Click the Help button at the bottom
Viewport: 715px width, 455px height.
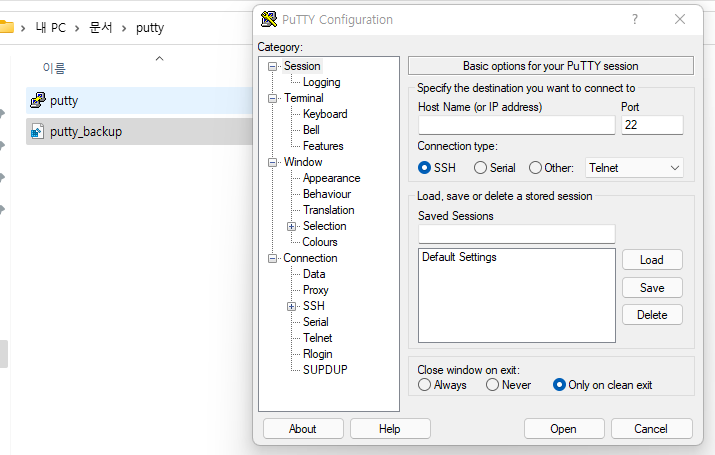pos(390,429)
